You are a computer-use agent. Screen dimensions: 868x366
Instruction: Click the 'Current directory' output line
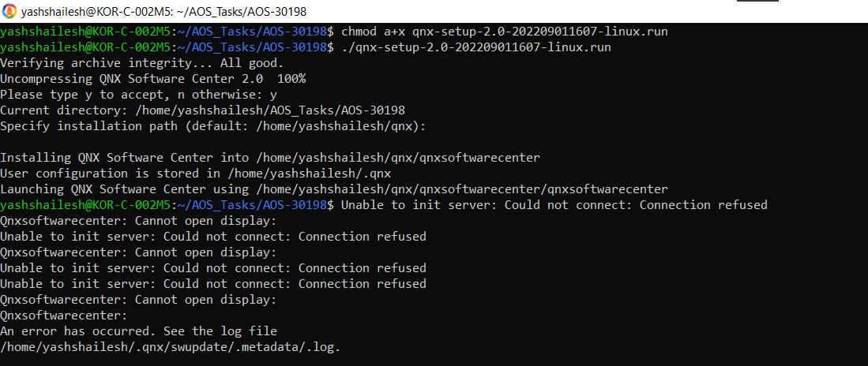click(202, 110)
